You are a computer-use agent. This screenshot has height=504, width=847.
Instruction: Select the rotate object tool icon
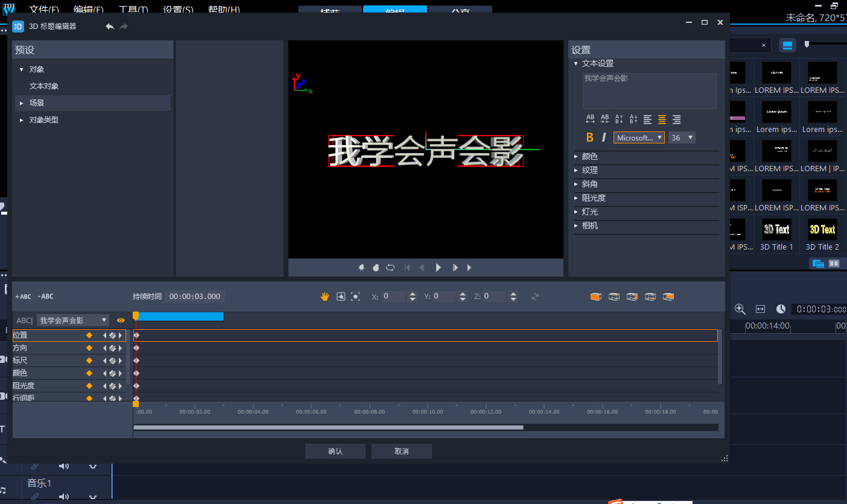click(x=341, y=296)
